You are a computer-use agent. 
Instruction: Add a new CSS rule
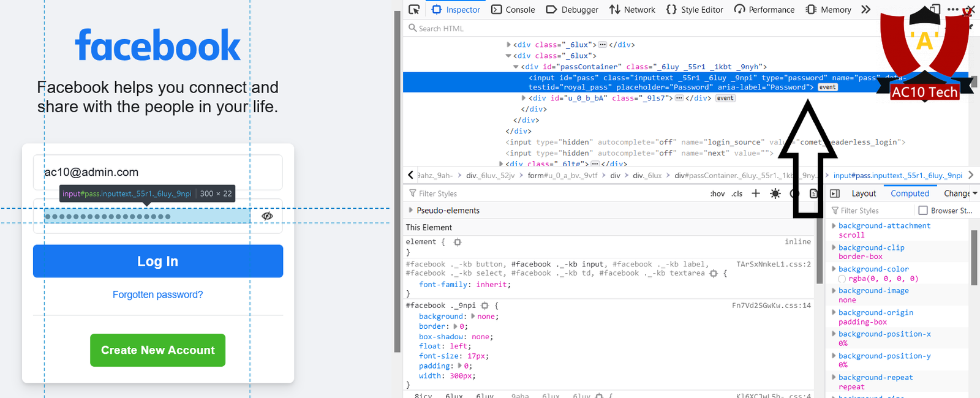click(x=756, y=193)
